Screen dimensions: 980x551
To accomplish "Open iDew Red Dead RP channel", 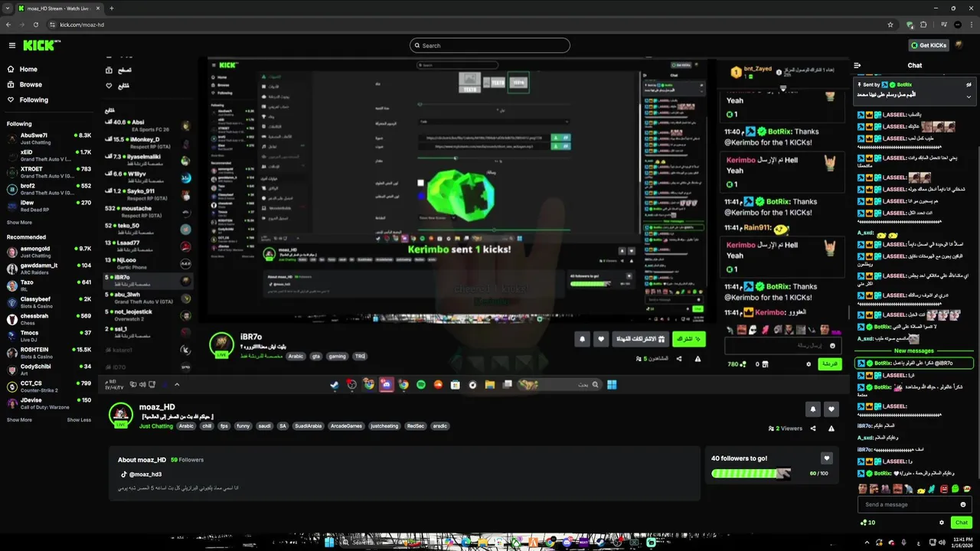I will pos(49,206).
